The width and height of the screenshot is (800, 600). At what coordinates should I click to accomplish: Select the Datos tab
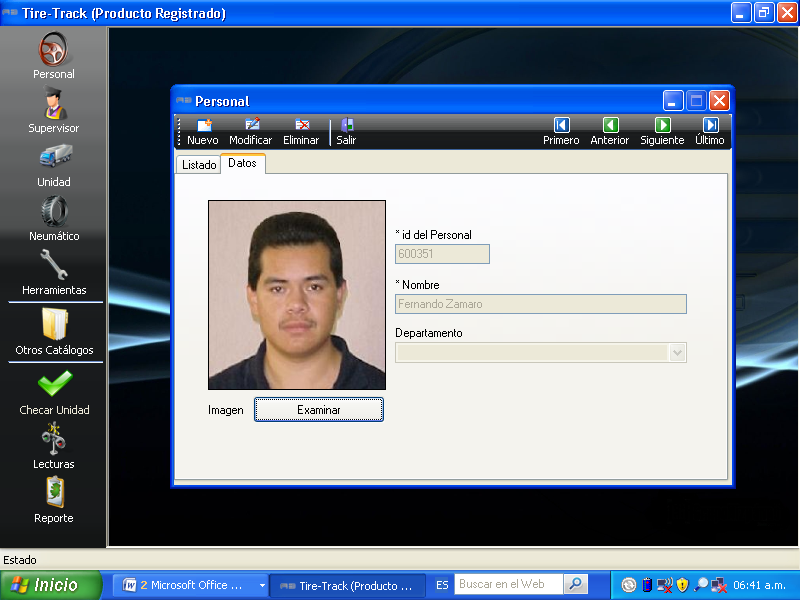pyautogui.click(x=242, y=163)
